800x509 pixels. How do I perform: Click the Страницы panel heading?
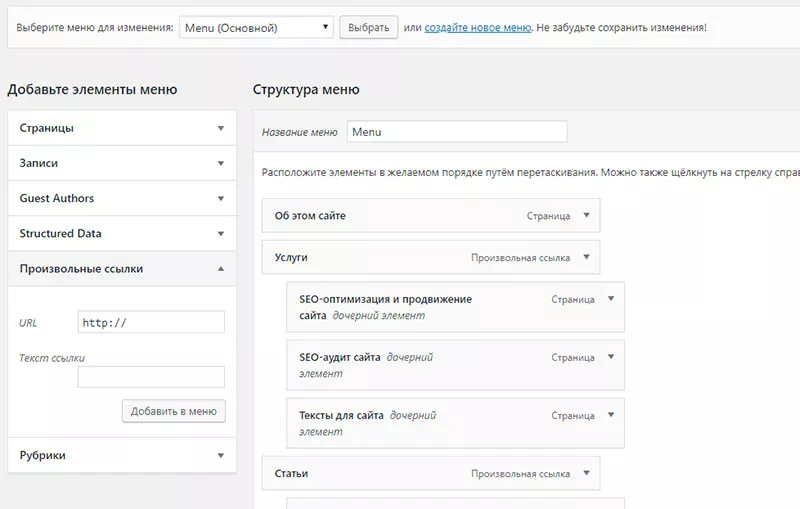46,128
